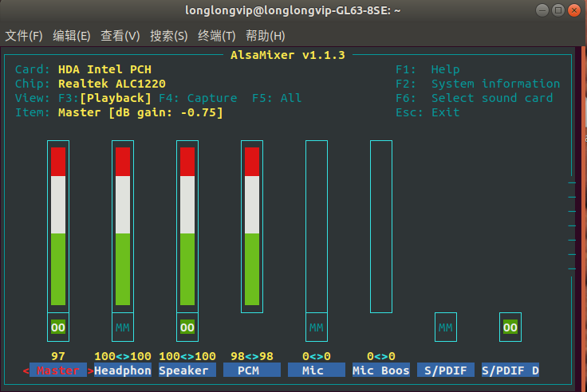Click the Master volume bar

58,226
